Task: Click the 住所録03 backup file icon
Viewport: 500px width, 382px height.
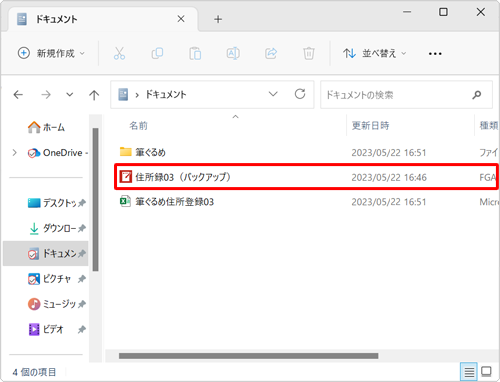Action: pos(126,177)
